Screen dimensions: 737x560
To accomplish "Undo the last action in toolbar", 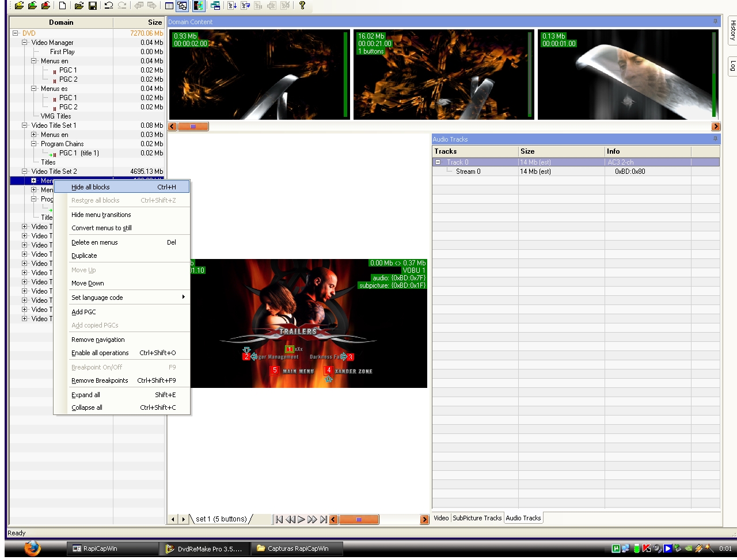I will 108,5.
